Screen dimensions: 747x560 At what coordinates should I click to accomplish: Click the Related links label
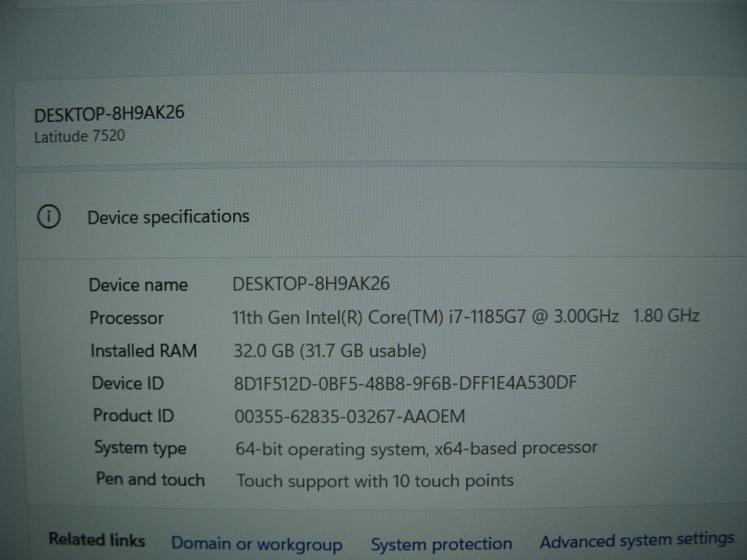coord(97,540)
